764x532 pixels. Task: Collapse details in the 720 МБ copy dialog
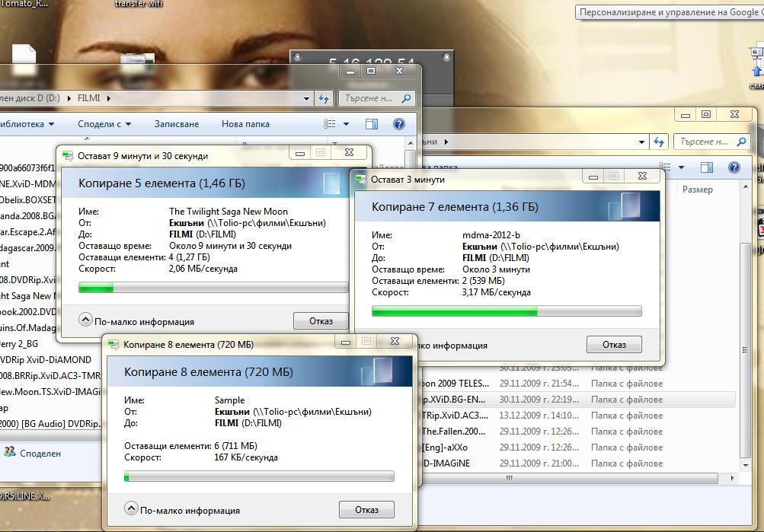point(131,510)
